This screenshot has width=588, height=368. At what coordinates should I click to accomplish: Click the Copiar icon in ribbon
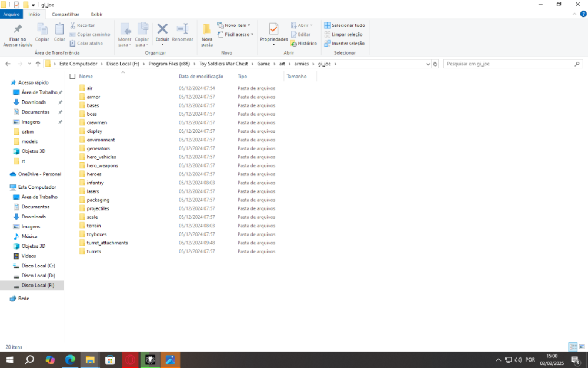42,29
